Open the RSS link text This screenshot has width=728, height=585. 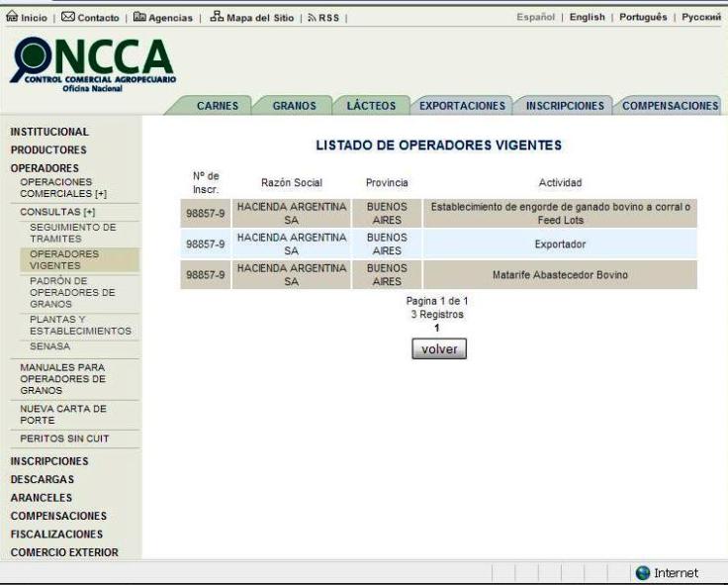click(328, 18)
